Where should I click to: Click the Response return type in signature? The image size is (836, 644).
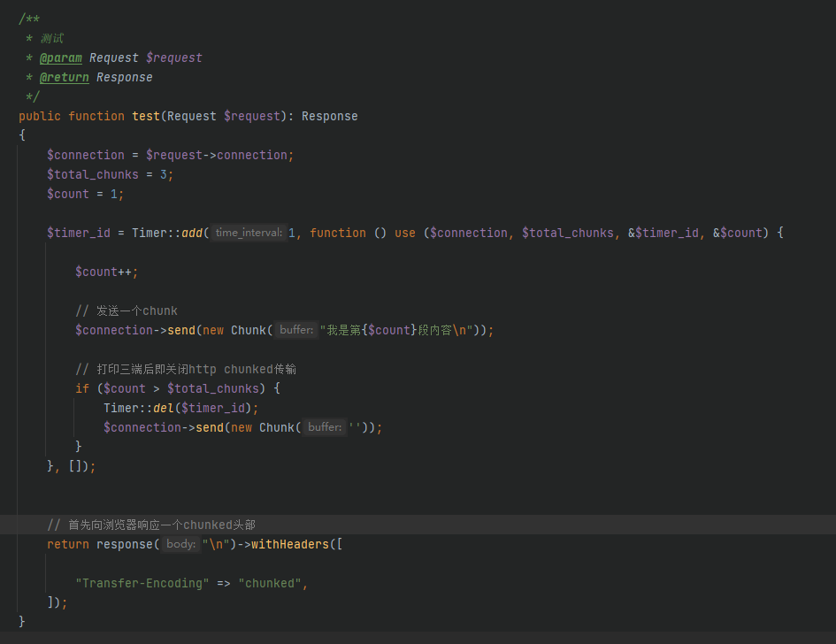click(329, 116)
